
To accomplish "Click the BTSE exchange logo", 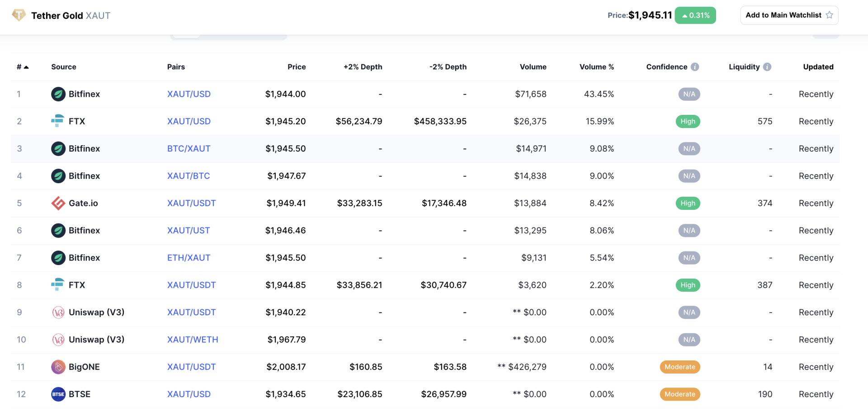I will (58, 394).
